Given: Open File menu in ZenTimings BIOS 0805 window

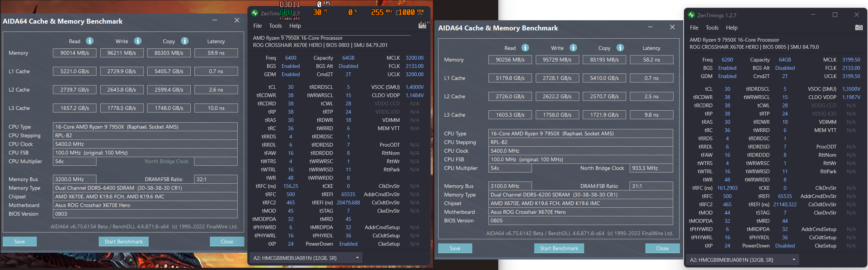Looking at the screenshot, I should (x=694, y=28).
